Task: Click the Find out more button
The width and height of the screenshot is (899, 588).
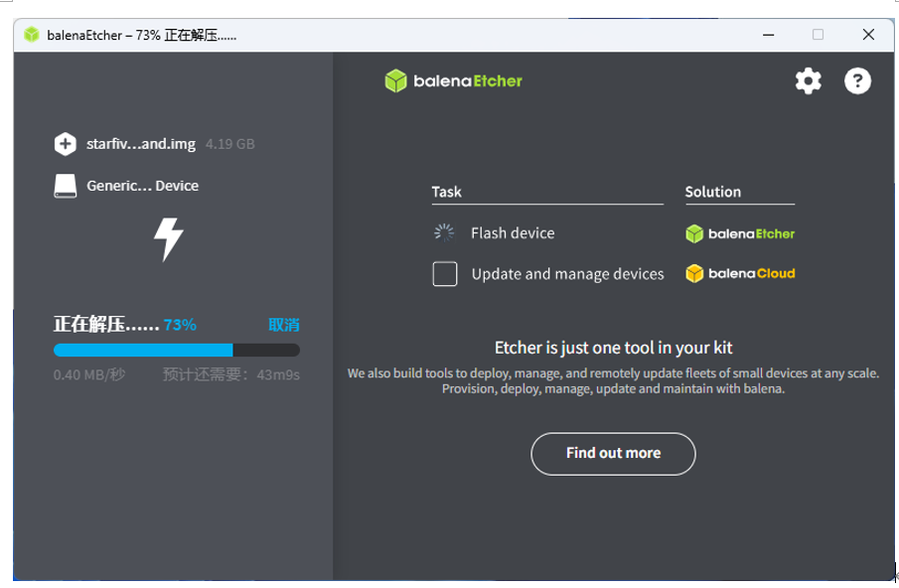Action: coord(613,453)
